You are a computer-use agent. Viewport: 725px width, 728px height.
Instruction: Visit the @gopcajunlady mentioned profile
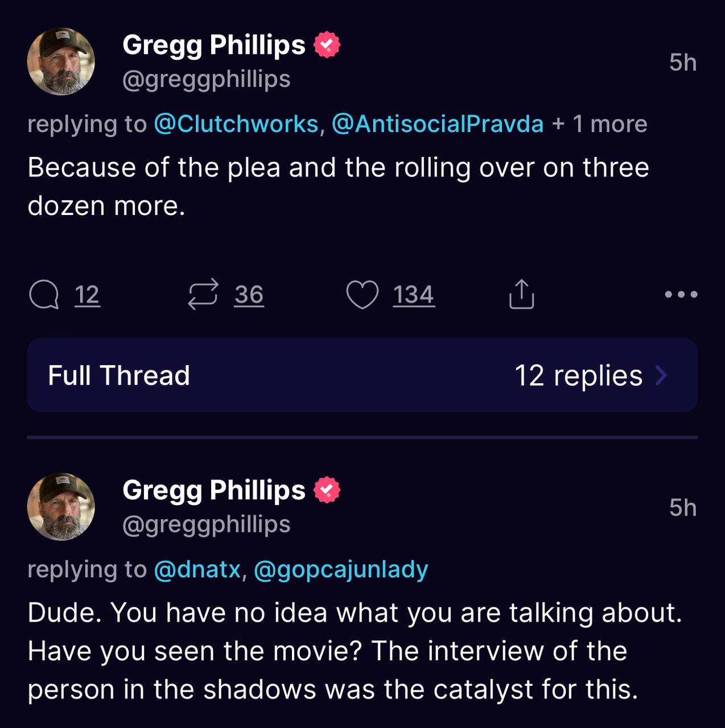click(x=340, y=569)
